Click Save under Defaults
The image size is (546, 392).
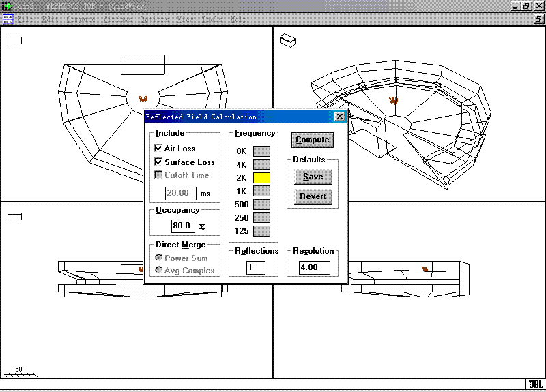[x=313, y=177]
